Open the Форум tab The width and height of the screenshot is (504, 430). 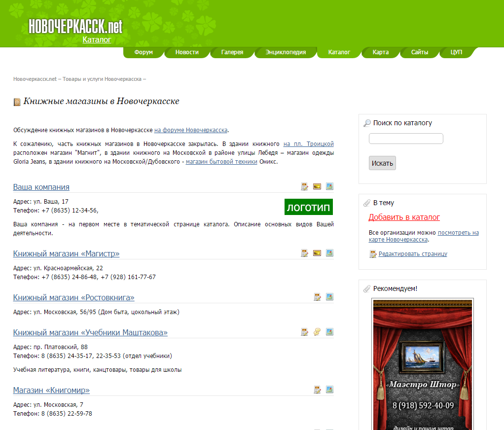(144, 52)
